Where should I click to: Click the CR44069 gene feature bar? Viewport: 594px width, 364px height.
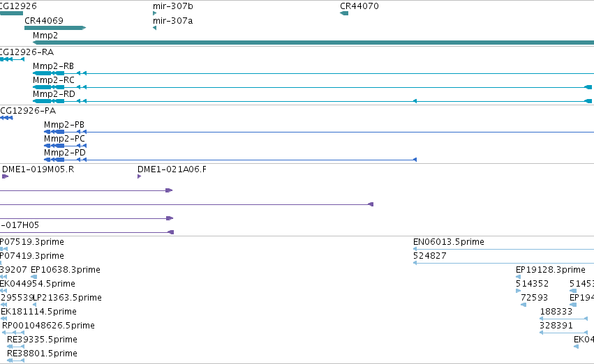coord(55,28)
